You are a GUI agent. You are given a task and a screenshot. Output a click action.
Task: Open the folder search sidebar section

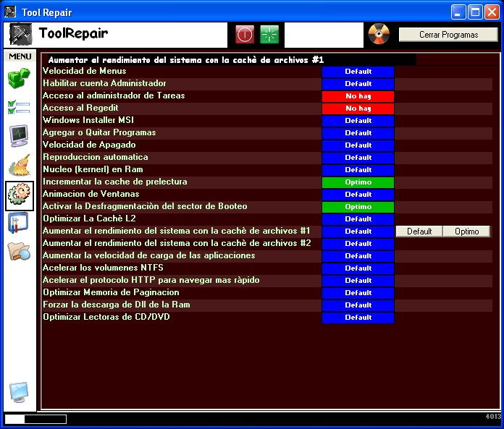[x=19, y=251]
